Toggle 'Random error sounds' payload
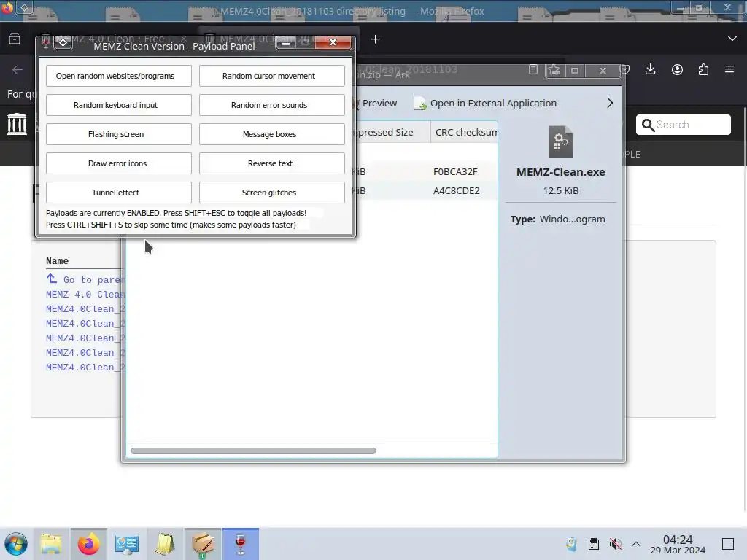This screenshot has width=747, height=560. 271,105
